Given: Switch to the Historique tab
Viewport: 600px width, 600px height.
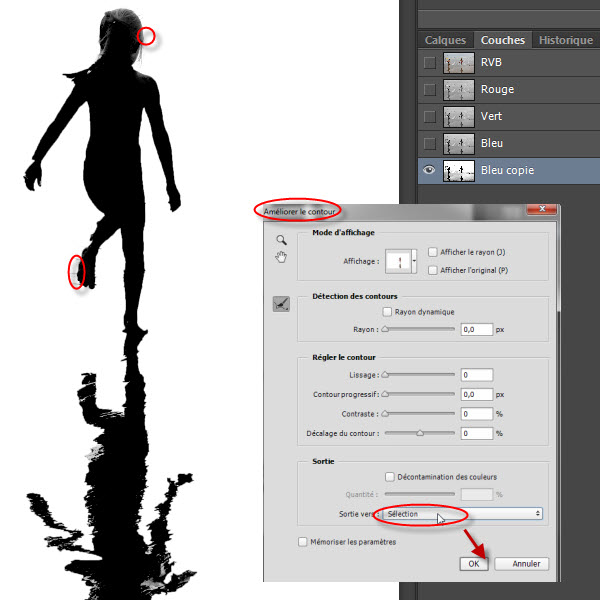Looking at the screenshot, I should pyautogui.click(x=565, y=41).
